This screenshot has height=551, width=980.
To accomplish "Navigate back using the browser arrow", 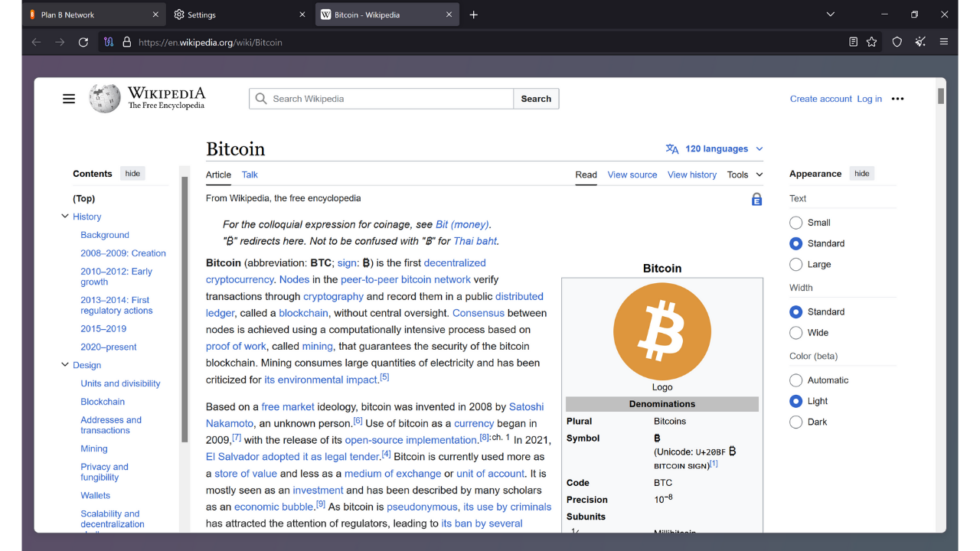I will point(36,42).
